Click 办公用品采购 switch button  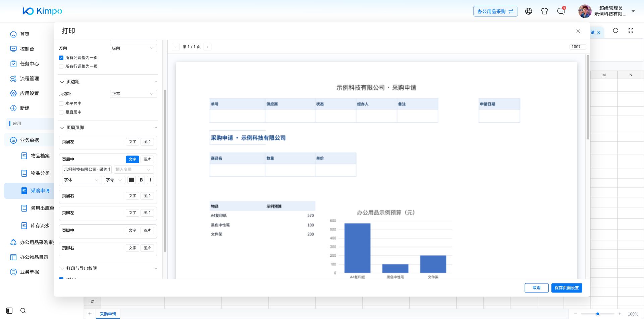click(x=495, y=11)
